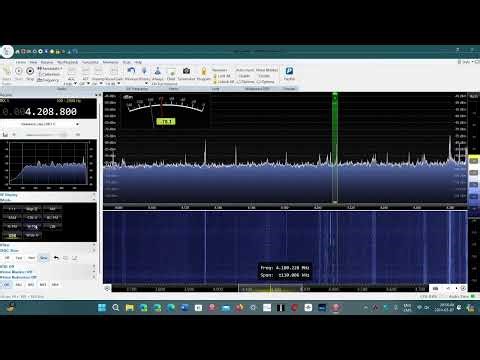Open Search from the taskbar
The height and width of the screenshot is (360, 480).
point(116,308)
